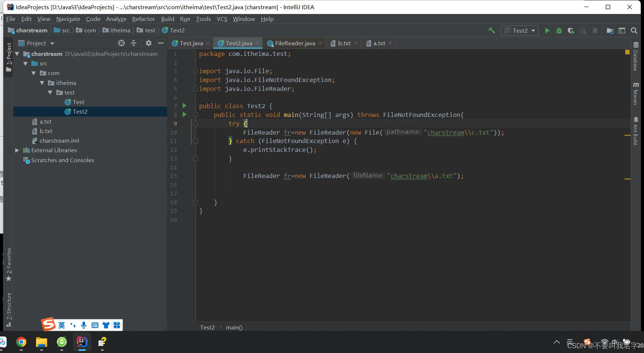
Task: Open Project Structure icon in toolbar
Action: pos(610,31)
